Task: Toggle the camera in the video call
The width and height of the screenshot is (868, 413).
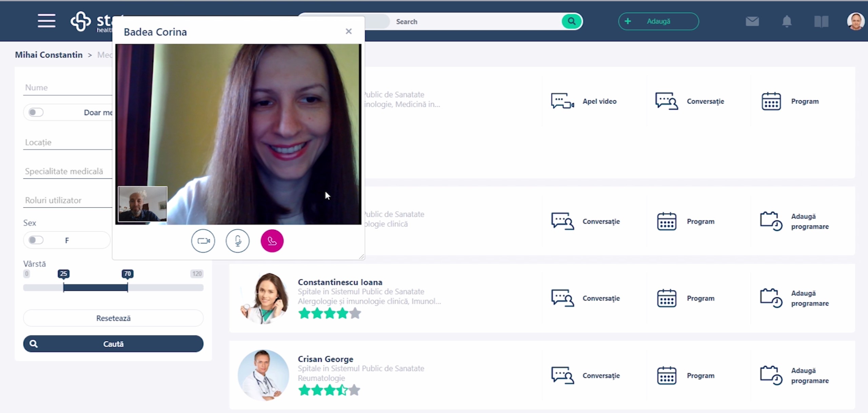Action: [203, 241]
